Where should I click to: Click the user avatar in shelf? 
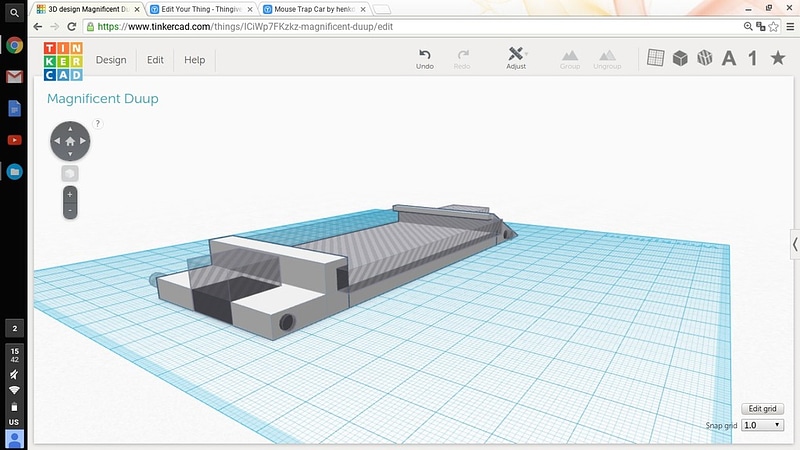pos(14,439)
